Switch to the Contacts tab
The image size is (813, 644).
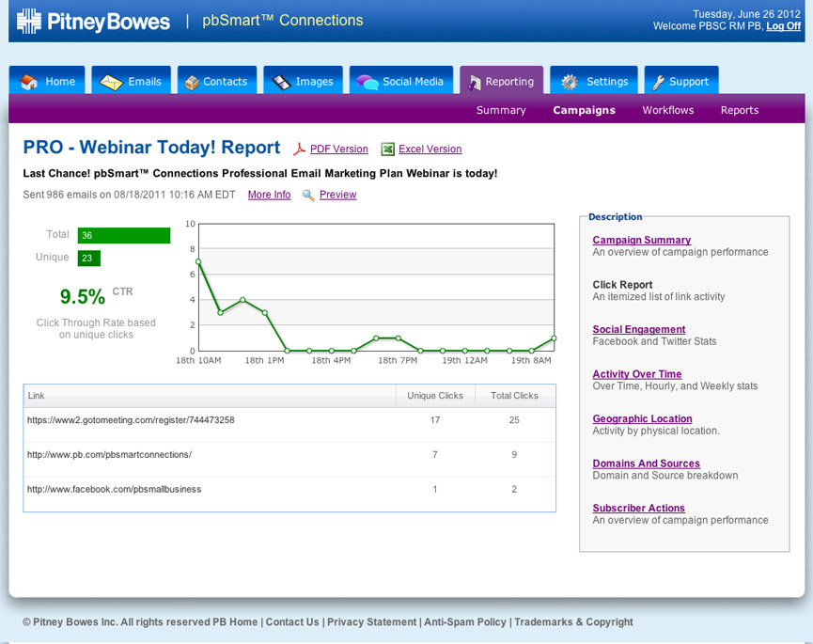(217, 80)
